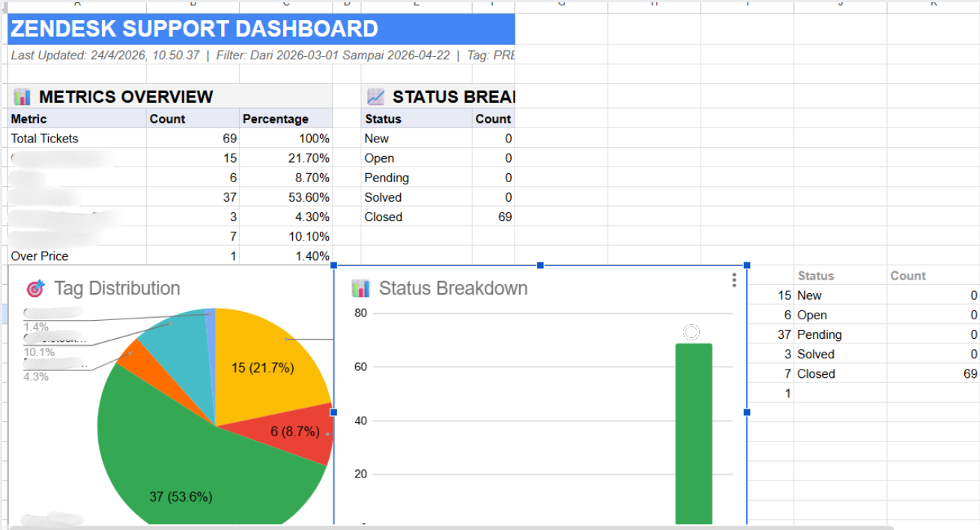Image resolution: width=980 pixels, height=530 pixels.
Task: Click the bar chart emoji beside METRICS OVERVIEW
Action: click(22, 97)
